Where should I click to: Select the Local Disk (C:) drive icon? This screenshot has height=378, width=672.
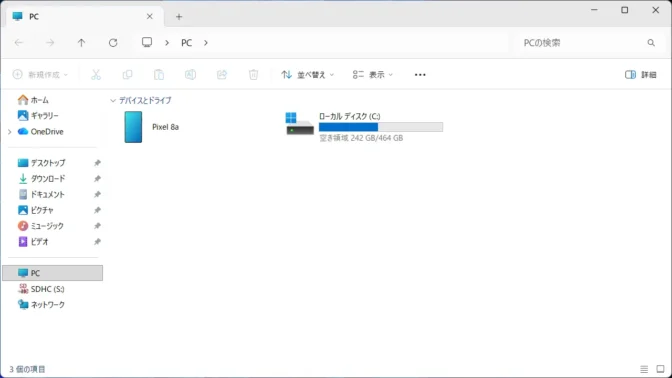[x=300, y=124]
